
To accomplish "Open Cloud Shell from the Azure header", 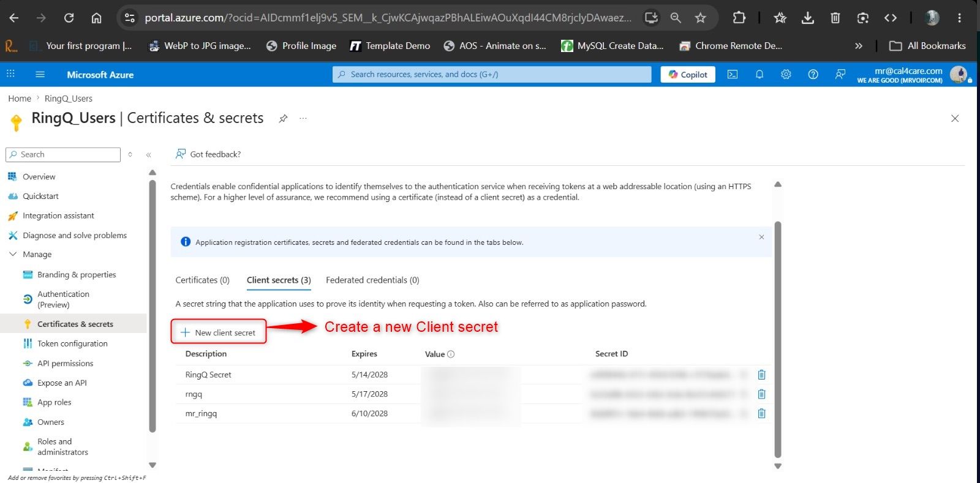I will click(732, 74).
